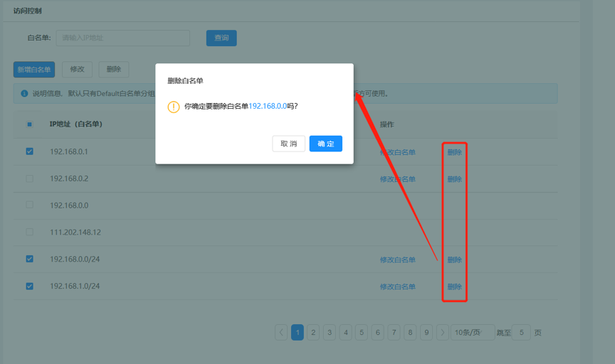
Task: Click 修改白名单 for 192.168.0.2
Action: click(398, 179)
